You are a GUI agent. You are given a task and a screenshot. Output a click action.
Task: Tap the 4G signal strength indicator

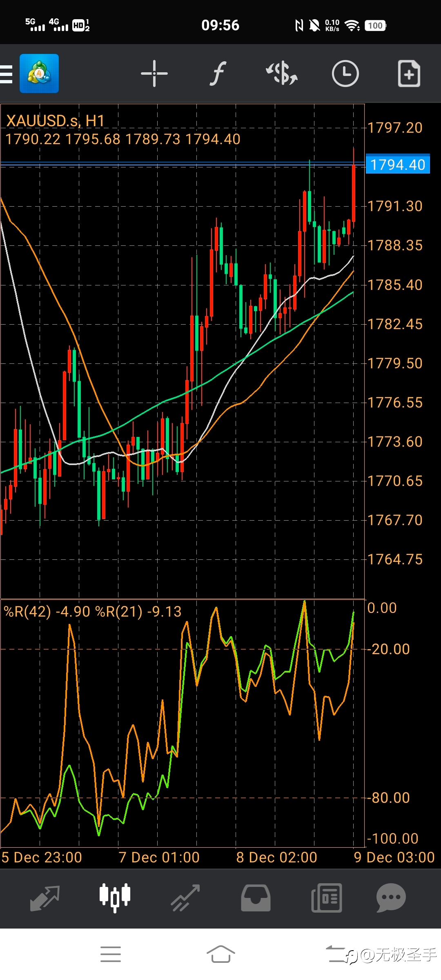pyautogui.click(x=58, y=24)
